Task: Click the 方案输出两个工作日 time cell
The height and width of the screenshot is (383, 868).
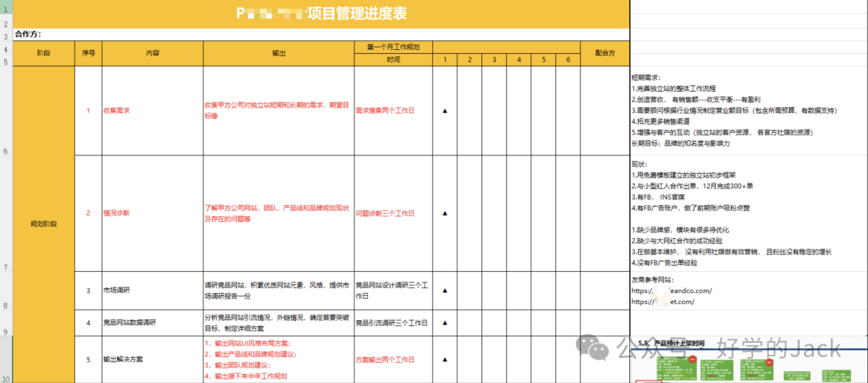Action: (393, 359)
